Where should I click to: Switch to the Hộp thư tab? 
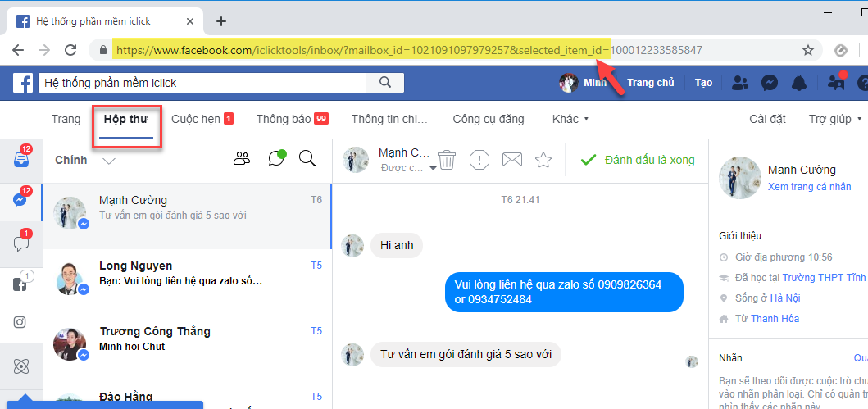click(x=127, y=119)
